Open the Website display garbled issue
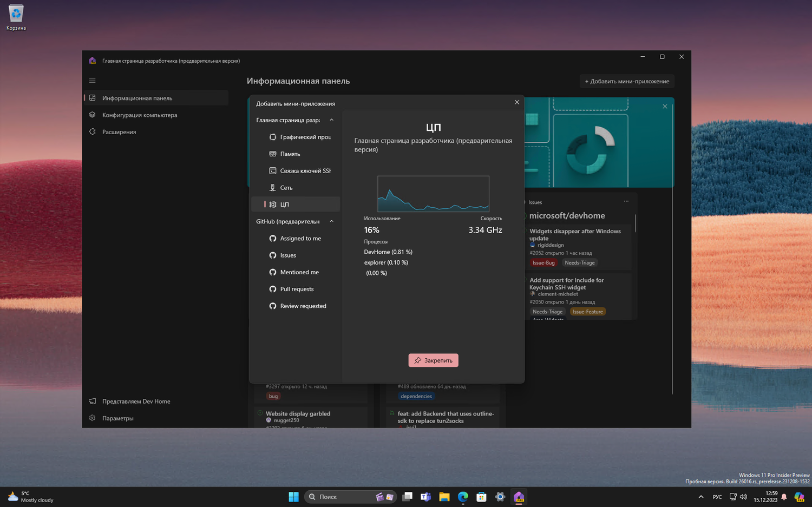 [x=298, y=413]
